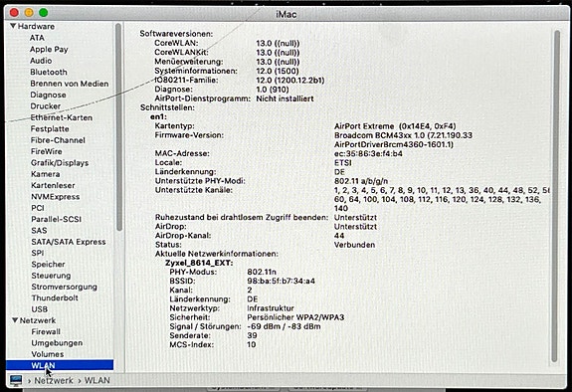Screen dimensions: 572x392
Task: Select USB in the sidebar
Action: pyautogui.click(x=40, y=309)
